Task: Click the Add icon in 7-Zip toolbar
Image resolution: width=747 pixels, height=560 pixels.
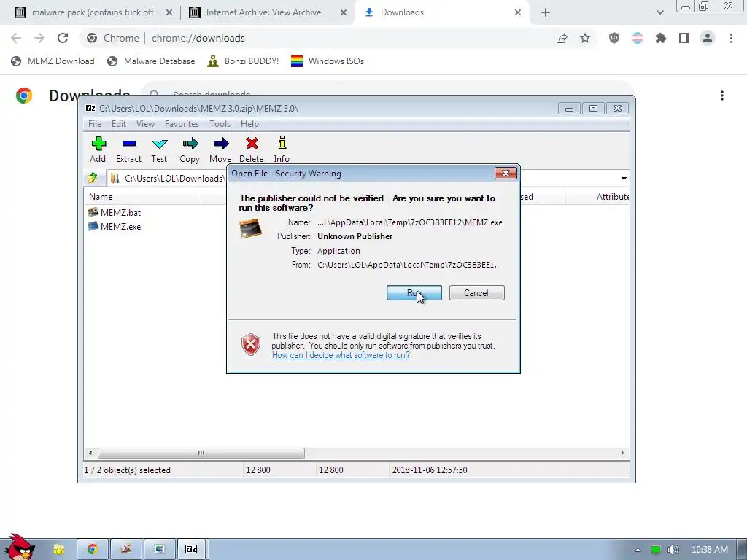Action: click(98, 149)
